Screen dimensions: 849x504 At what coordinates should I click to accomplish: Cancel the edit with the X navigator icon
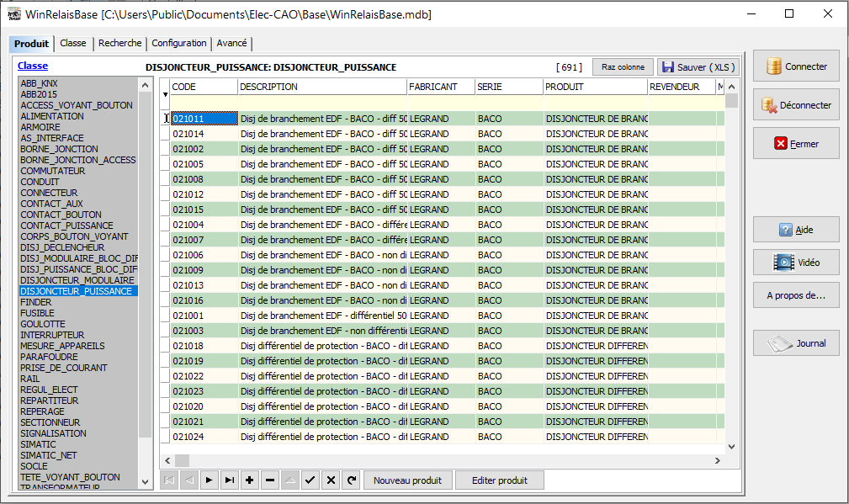[x=331, y=480]
